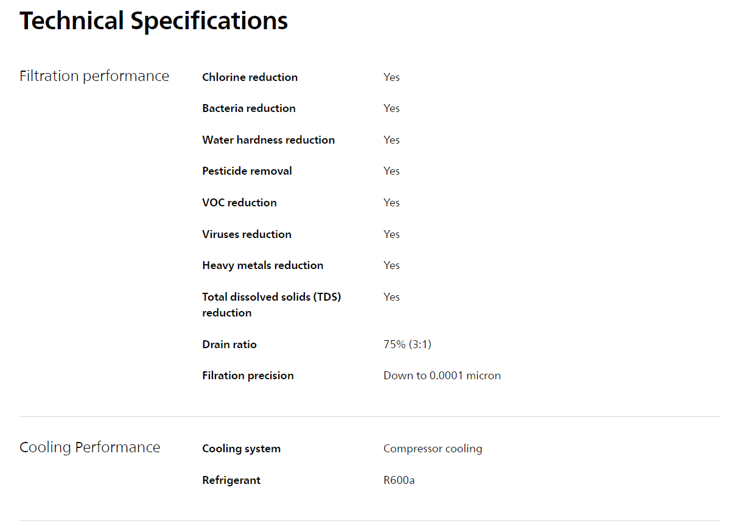
Task: Click the Compressor cooling value
Action: click(433, 449)
